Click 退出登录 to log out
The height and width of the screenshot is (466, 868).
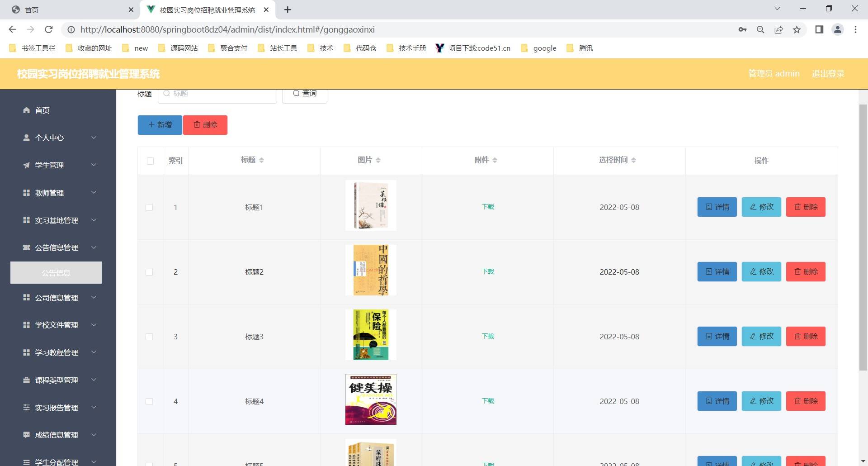[x=828, y=73]
